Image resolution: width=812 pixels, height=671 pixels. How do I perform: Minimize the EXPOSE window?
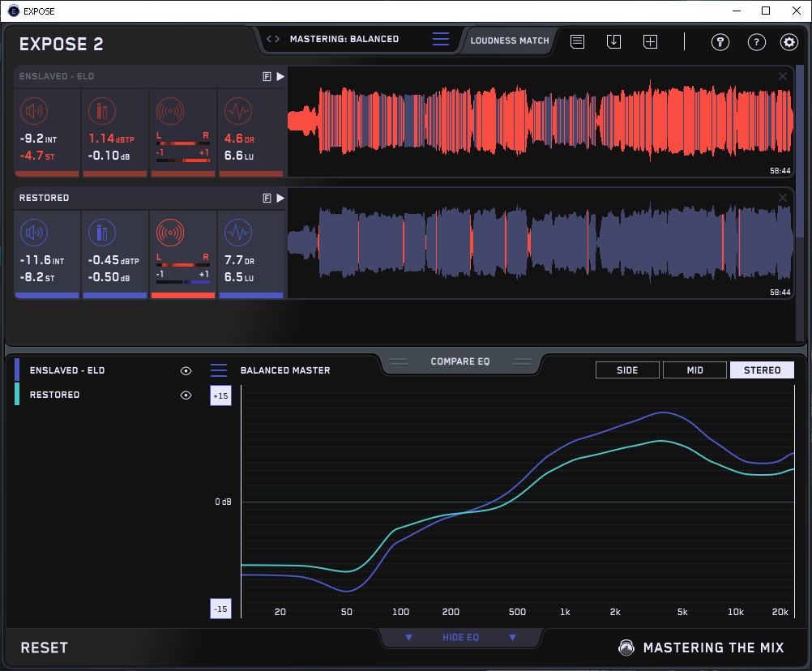(737, 11)
